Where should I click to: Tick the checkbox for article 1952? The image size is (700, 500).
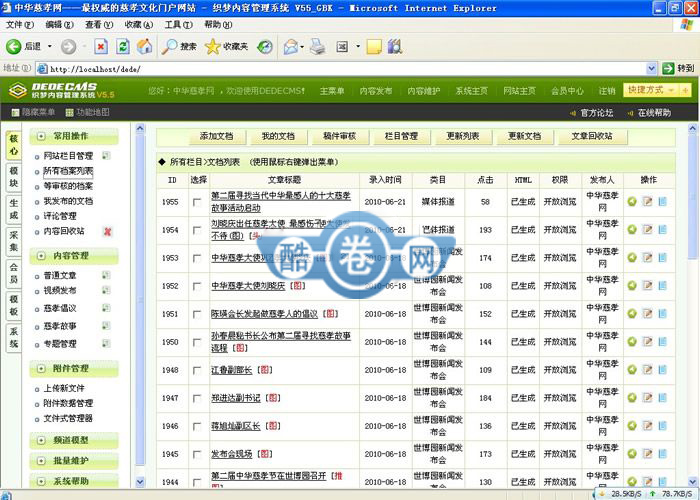pyautogui.click(x=197, y=287)
